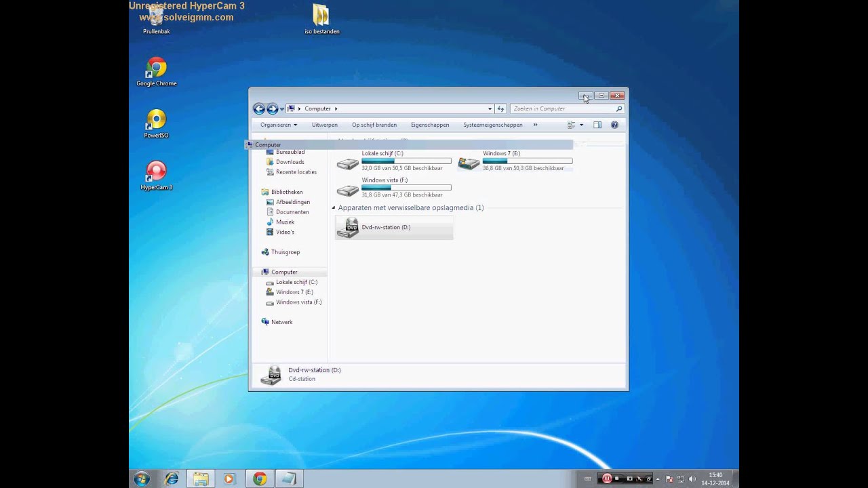Open view options dropdown arrow beside view icon
The width and height of the screenshot is (868, 488).
(581, 125)
